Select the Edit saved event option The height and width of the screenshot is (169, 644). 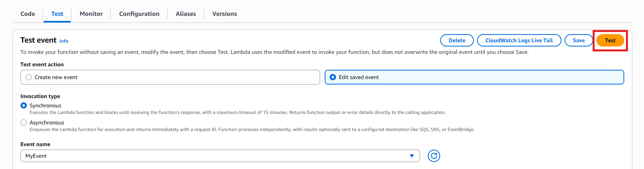tap(333, 77)
